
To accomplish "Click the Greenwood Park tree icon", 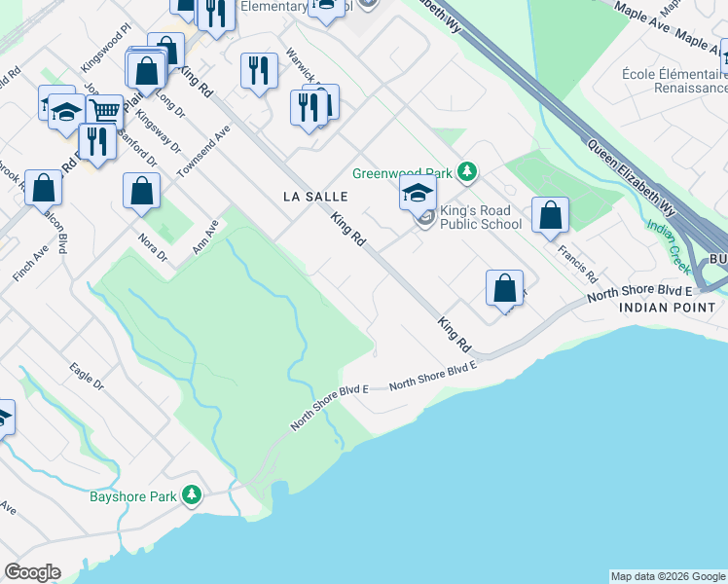I will [467, 171].
